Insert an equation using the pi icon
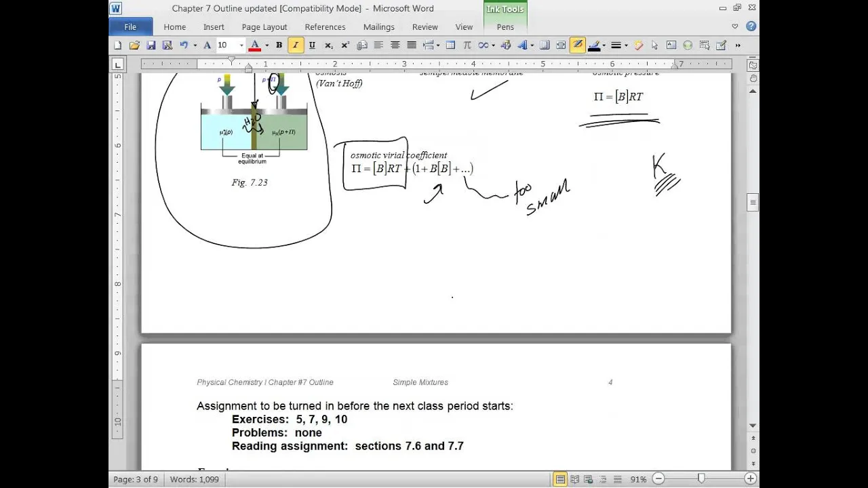This screenshot has width=868, height=488. click(467, 45)
